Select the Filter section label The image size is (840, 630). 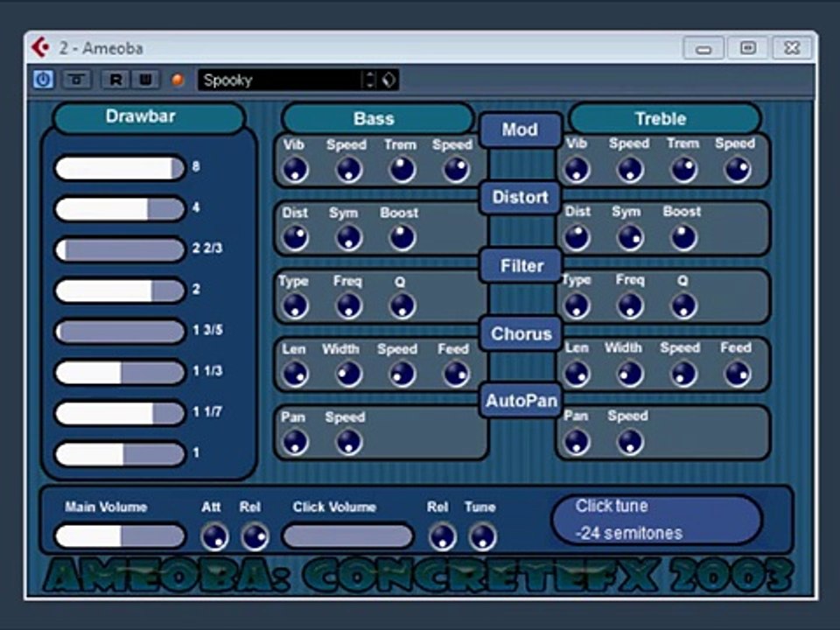[521, 266]
